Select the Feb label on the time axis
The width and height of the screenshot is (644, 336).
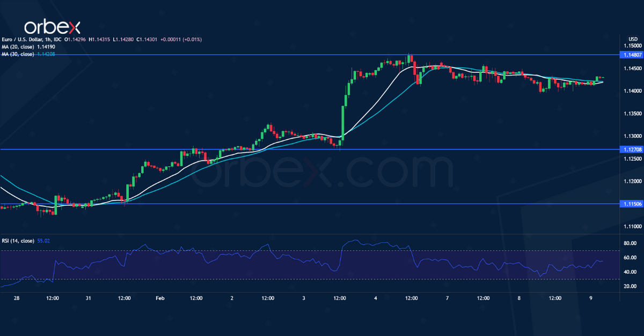coord(160,298)
